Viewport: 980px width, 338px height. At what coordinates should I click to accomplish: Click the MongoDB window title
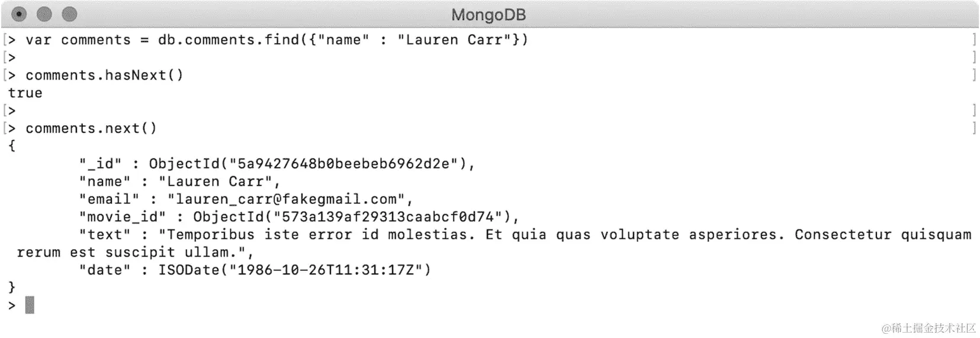pos(489,15)
